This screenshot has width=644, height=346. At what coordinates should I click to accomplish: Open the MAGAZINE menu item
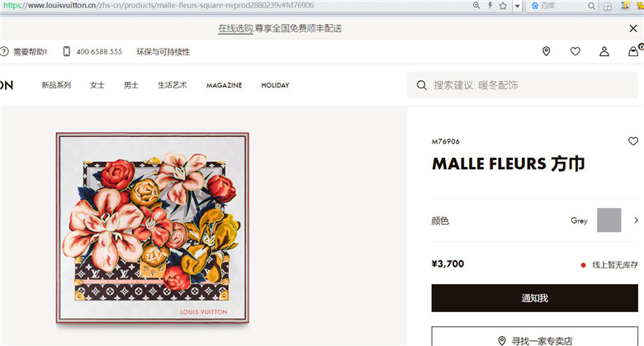(224, 85)
